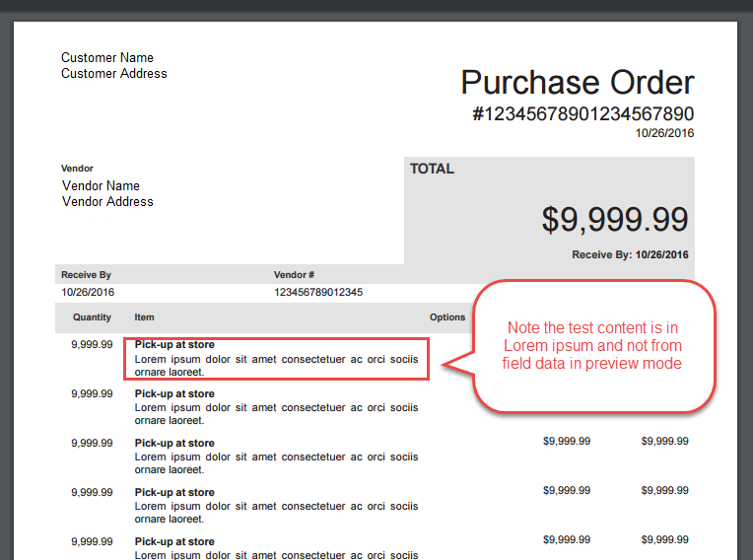Click the Quantity column header
This screenshot has width=753, height=560.
click(x=92, y=317)
